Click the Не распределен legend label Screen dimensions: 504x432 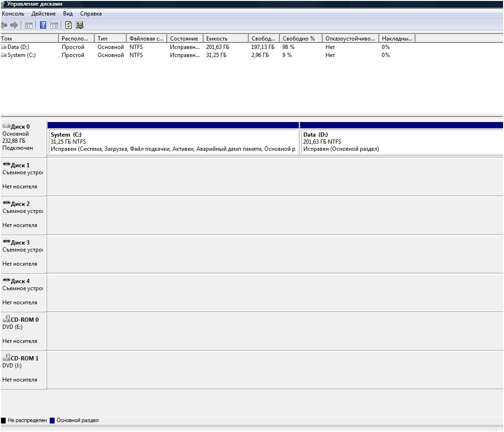click(x=27, y=420)
